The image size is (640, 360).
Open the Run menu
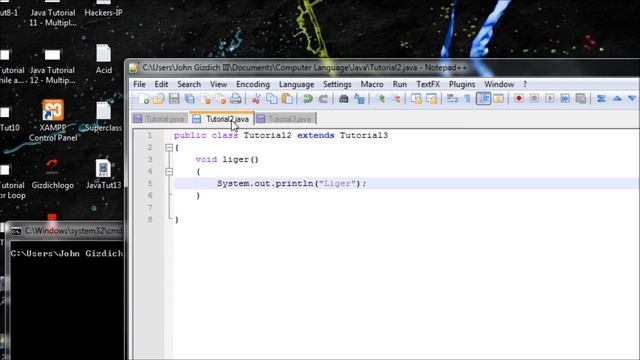[400, 84]
